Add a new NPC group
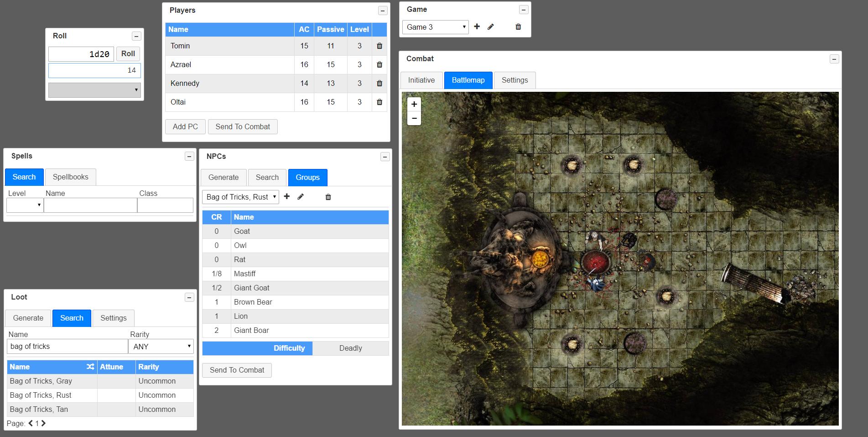Image resolution: width=868 pixels, height=437 pixels. point(286,196)
